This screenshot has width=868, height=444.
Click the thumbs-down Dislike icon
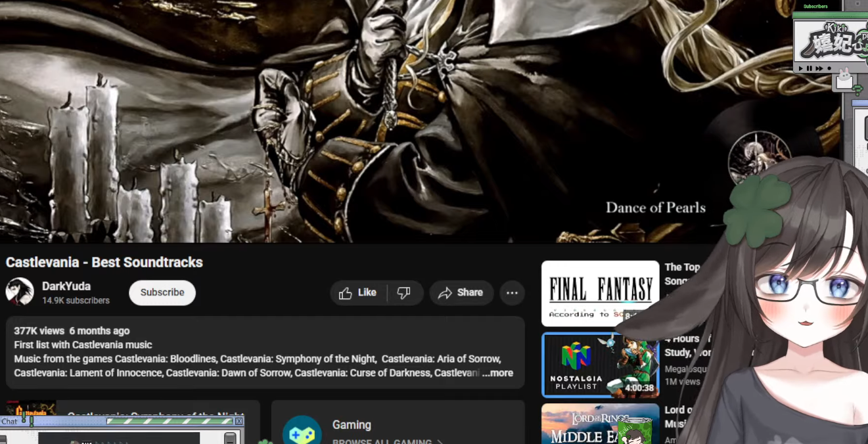[404, 293]
